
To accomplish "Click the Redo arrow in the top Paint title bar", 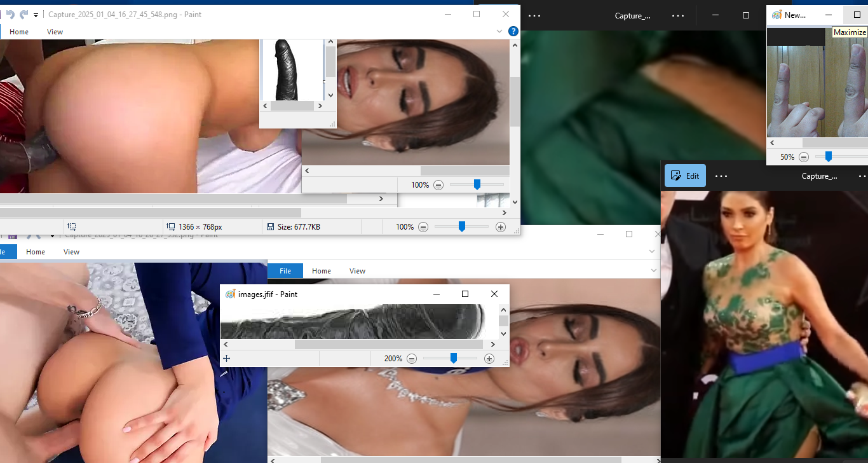I will click(x=24, y=14).
